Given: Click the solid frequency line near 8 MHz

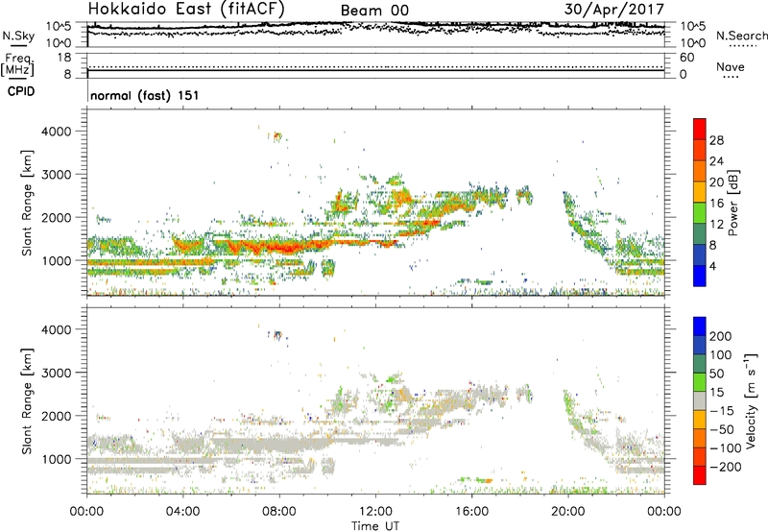Looking at the screenshot, I should (x=375, y=71).
